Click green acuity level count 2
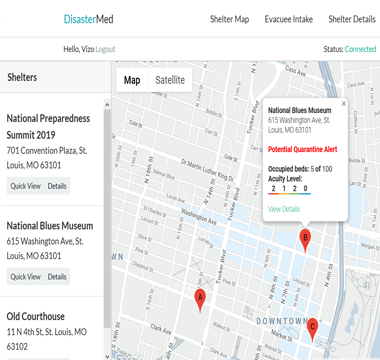This screenshot has width=380, height=360. 295,189
